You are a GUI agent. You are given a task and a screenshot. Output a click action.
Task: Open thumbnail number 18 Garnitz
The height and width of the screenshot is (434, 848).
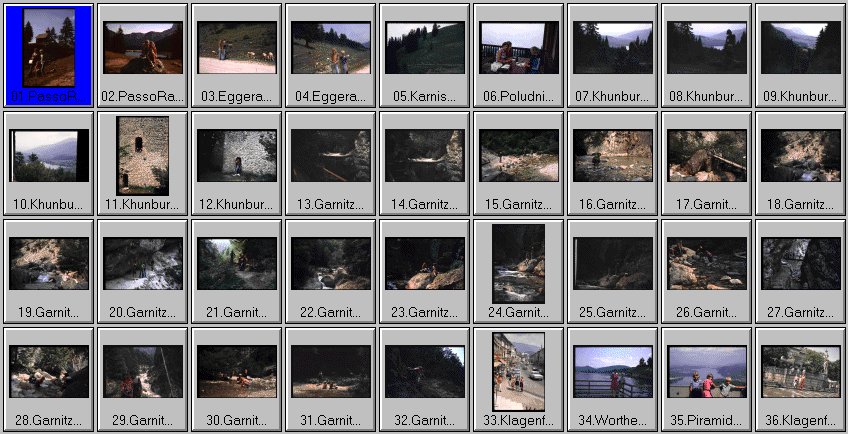click(x=801, y=156)
